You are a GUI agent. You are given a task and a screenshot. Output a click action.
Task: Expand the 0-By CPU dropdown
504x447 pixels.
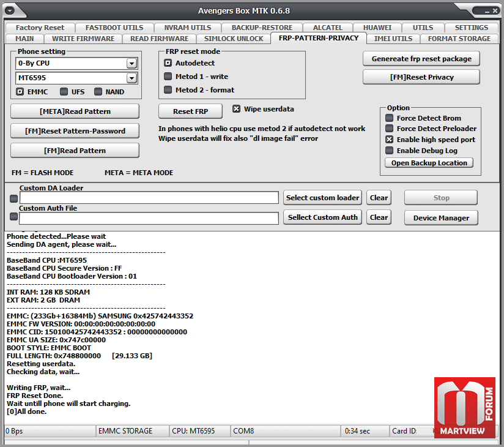coord(132,64)
